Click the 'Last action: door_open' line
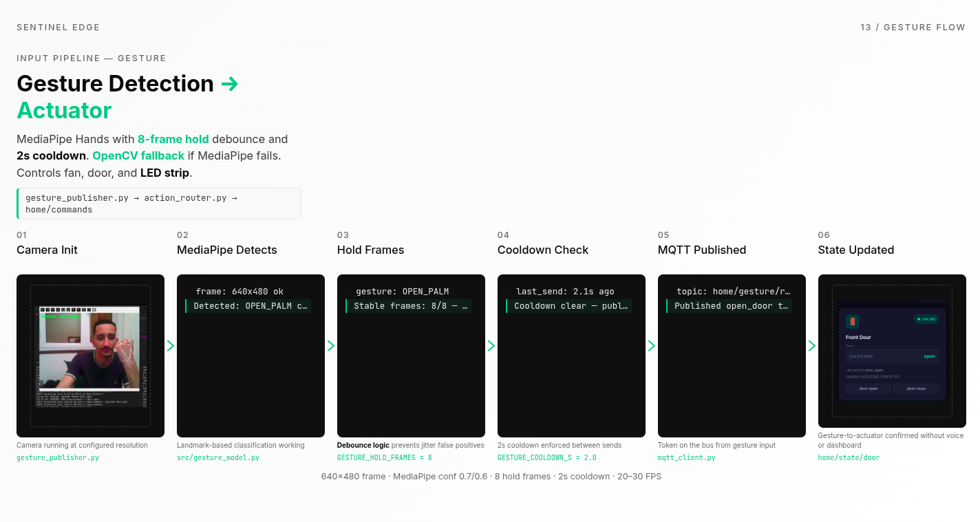Image resolution: width=980 pixels, height=522 pixels. [x=864, y=370]
